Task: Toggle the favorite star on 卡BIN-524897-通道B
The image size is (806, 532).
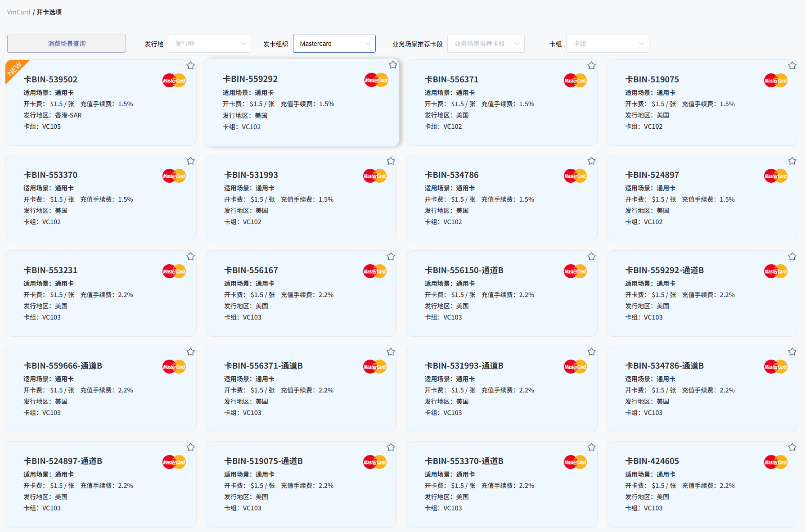Action: pos(190,447)
